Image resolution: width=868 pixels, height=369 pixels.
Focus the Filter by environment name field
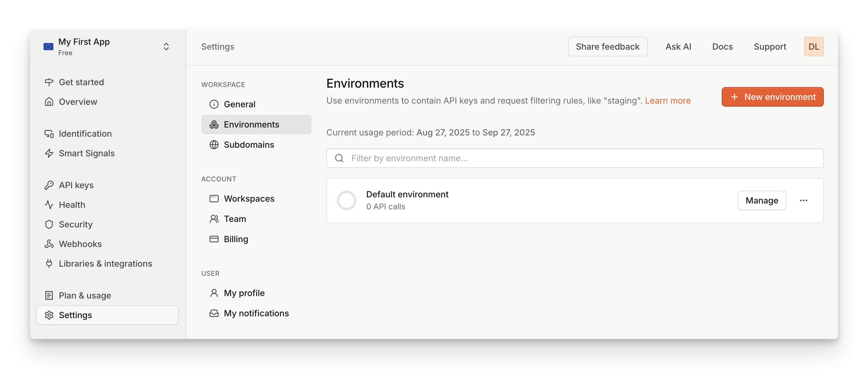[574, 158]
